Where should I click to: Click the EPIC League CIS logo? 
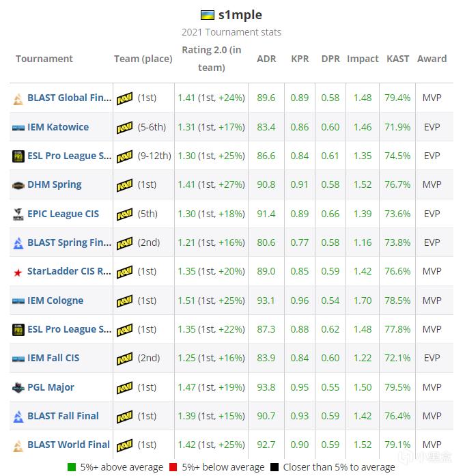18,214
